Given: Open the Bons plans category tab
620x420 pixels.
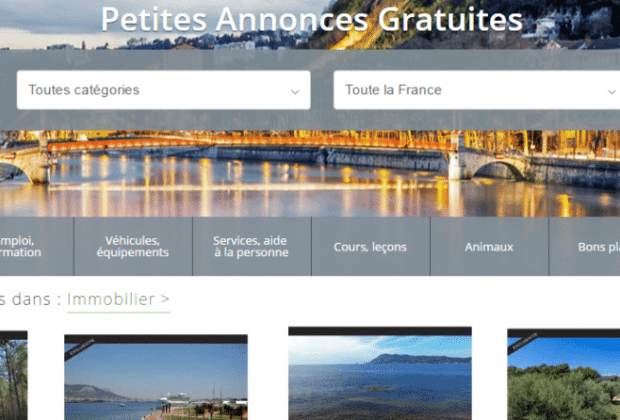Looking at the screenshot, I should pos(584,246).
